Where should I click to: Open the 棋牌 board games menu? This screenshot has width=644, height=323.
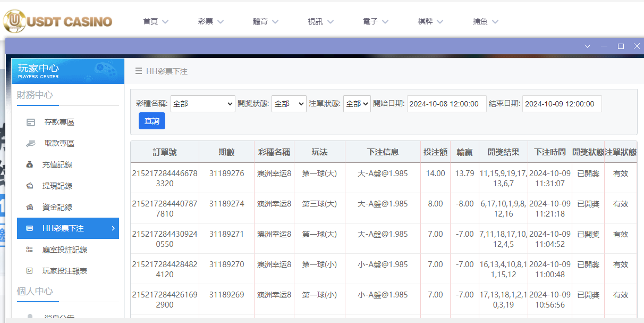pos(425,22)
